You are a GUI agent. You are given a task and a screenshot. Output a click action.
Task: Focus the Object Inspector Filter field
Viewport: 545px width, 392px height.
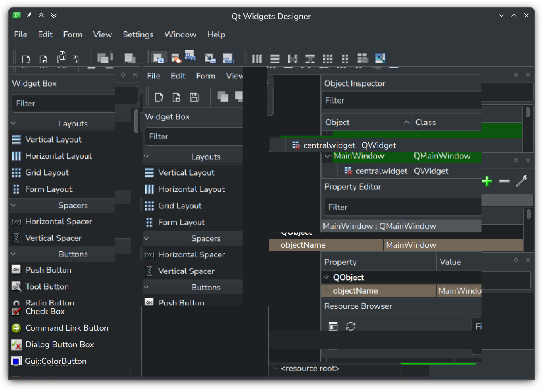(401, 100)
